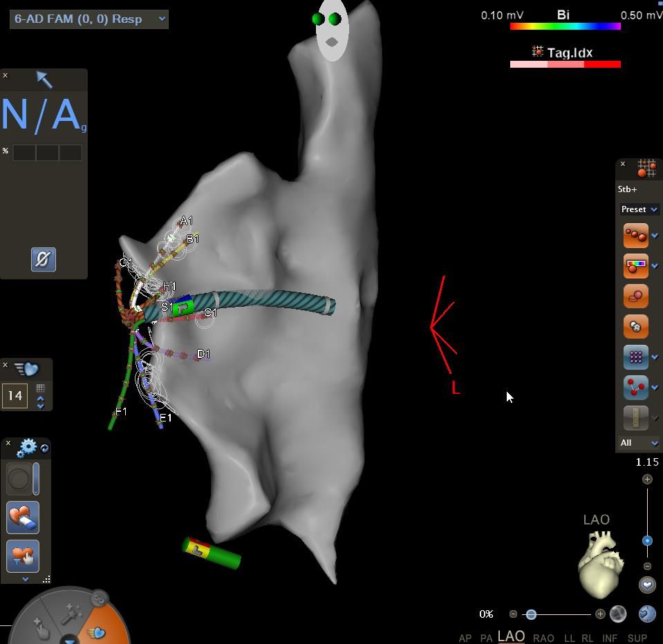The image size is (663, 644).
Task: Click the zoom slider handle
Action: pyautogui.click(x=647, y=541)
